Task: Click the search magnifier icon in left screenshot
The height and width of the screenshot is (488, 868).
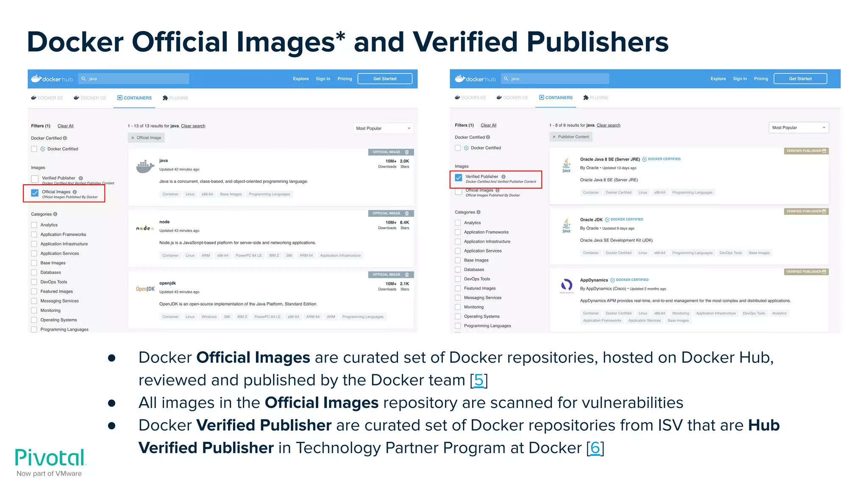Action: pos(83,79)
